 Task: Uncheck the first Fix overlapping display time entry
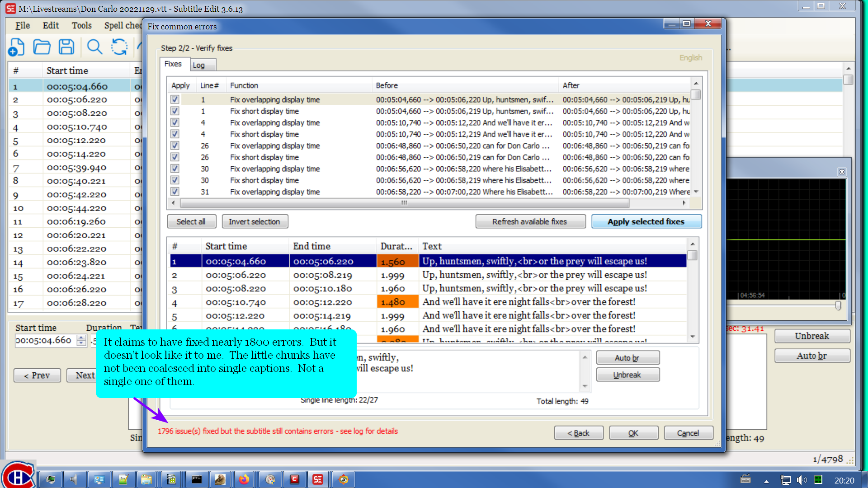(x=175, y=99)
